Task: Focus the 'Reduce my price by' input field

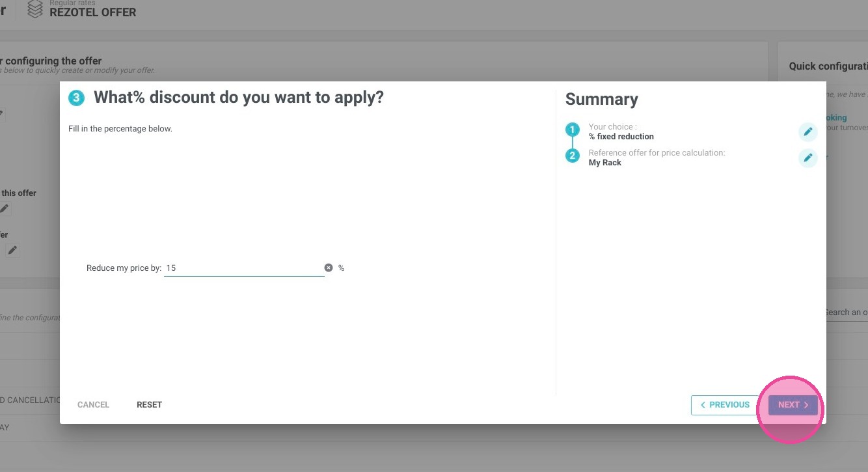Action: [244, 268]
